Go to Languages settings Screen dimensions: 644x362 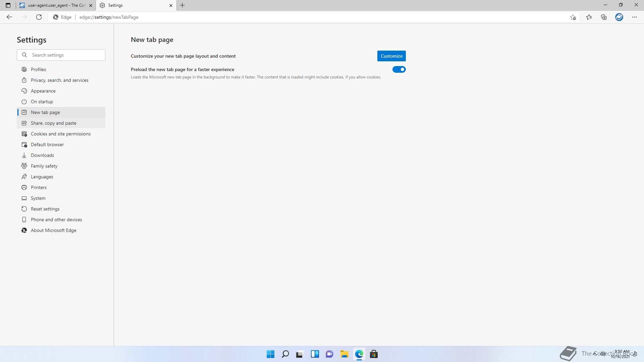tap(61, 177)
